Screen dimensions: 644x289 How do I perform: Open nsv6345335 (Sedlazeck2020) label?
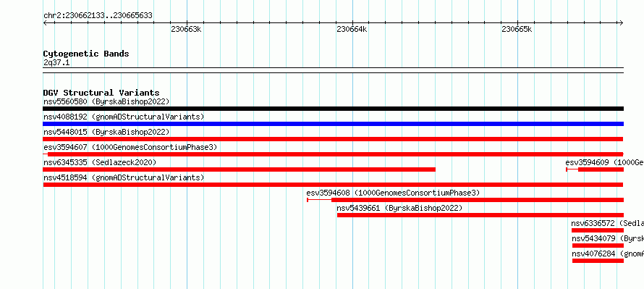click(100, 162)
